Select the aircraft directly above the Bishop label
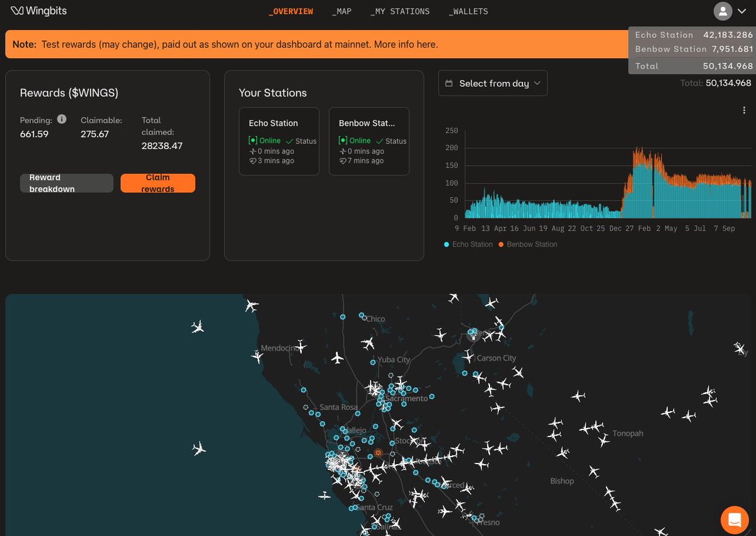 tap(562, 452)
